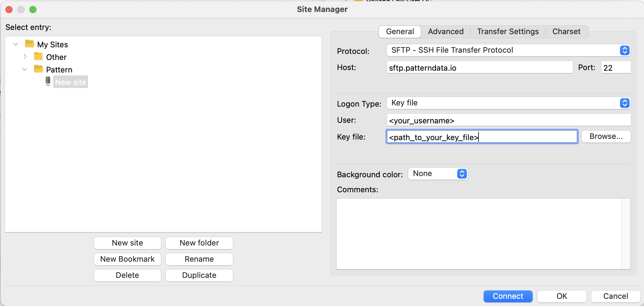Collapse the My Sites tree entry
The width and height of the screenshot is (644, 306).
[x=15, y=44]
